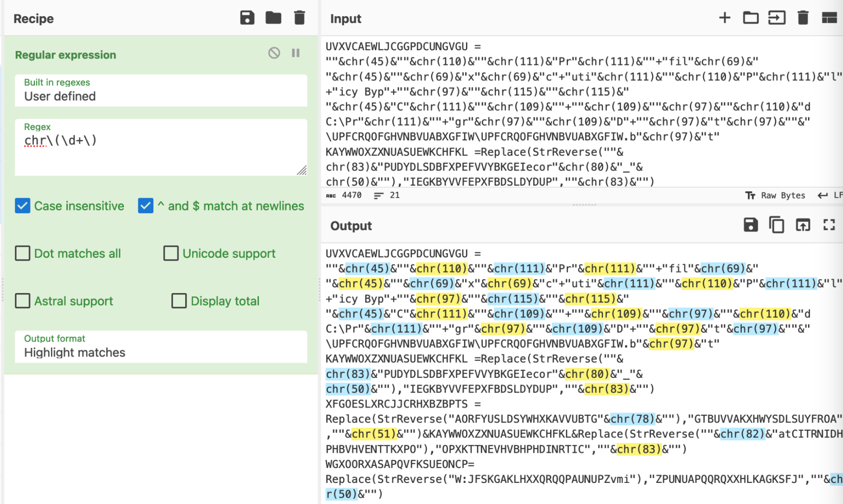Enable the Dot matches all option

(22, 253)
